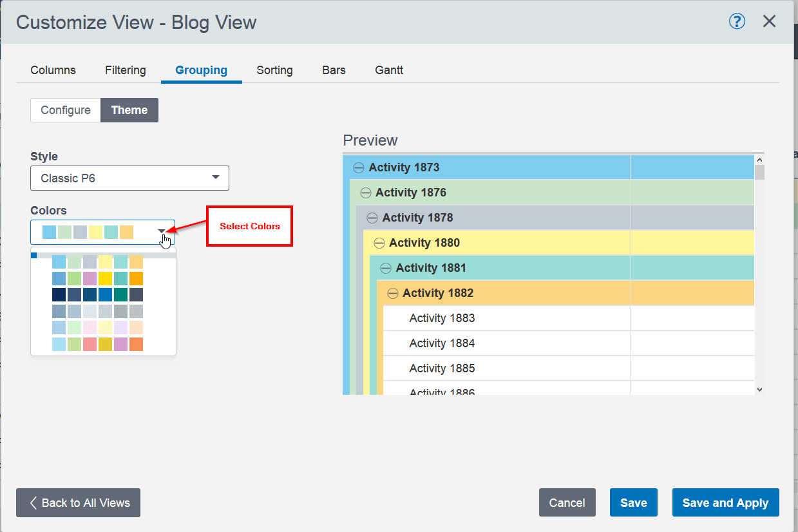Open the Style dropdown showing Classic P6
This screenshot has height=532, width=798.
tap(129, 178)
